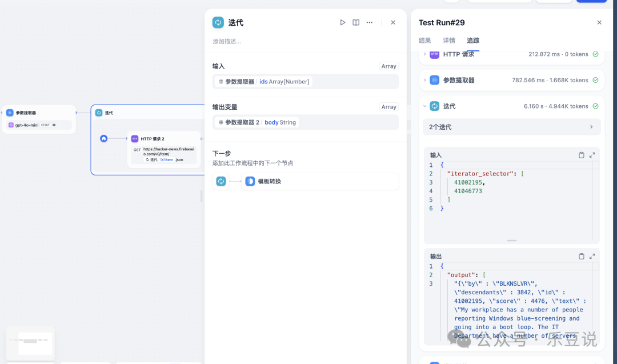This screenshot has height=364, width=617.
Task: Click the 参数提取器 trace row icon
Action: point(434,80)
